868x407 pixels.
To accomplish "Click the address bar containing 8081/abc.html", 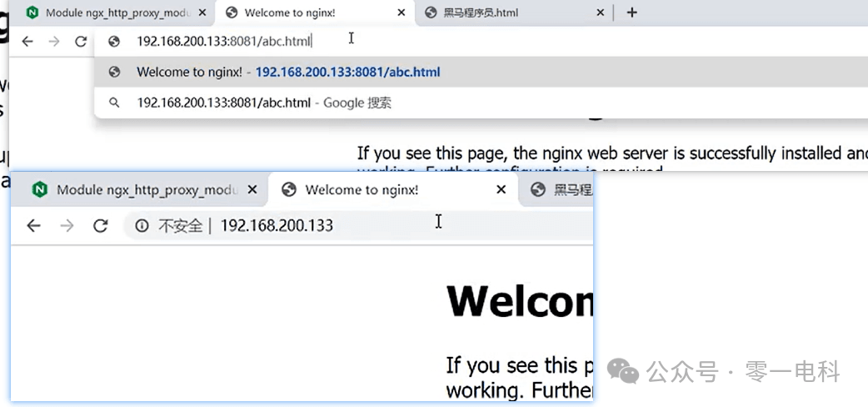I will coord(481,41).
